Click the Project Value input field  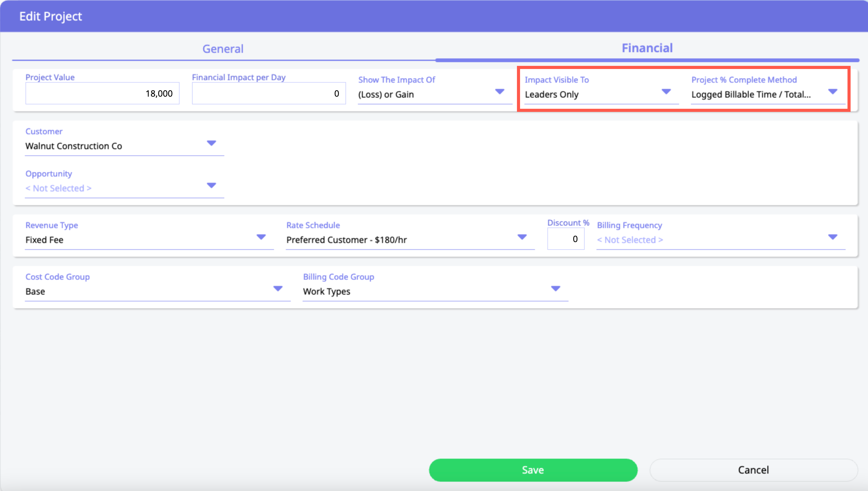[x=102, y=94]
